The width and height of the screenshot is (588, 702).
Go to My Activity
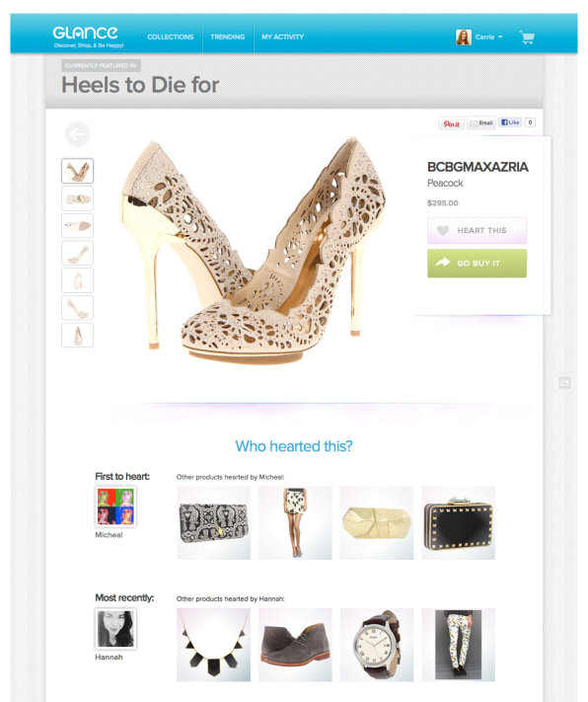click(x=283, y=38)
